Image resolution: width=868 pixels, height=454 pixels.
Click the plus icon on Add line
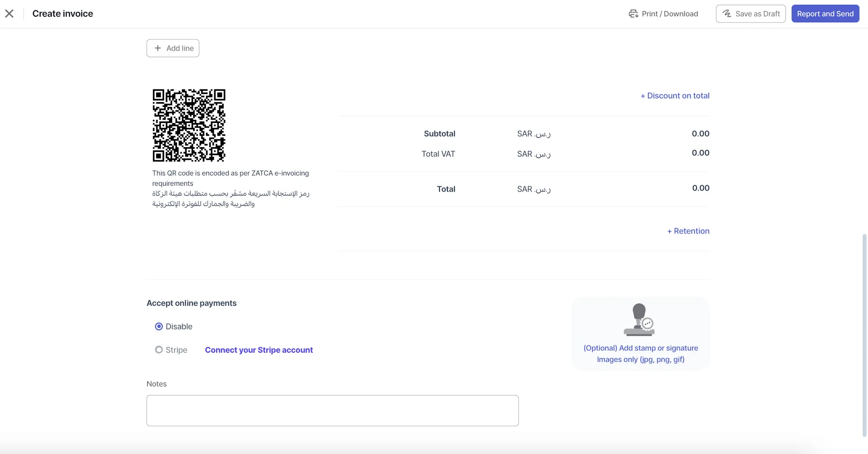pyautogui.click(x=158, y=48)
